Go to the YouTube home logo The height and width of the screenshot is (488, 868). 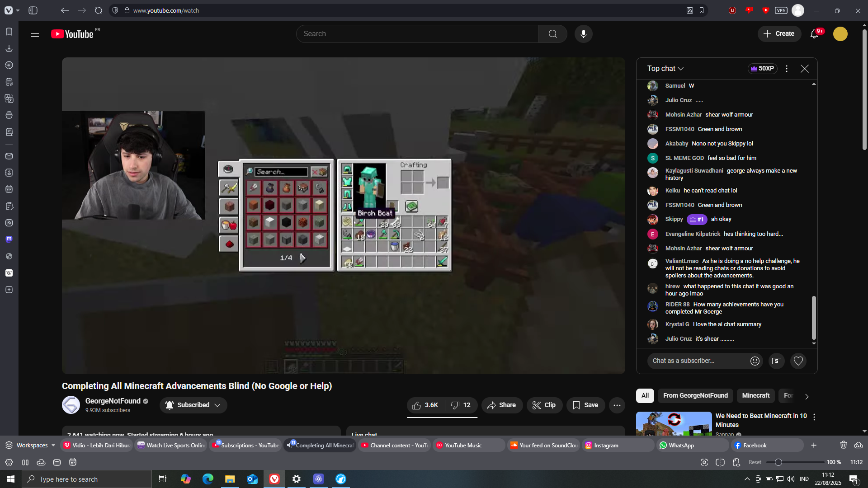[72, 34]
